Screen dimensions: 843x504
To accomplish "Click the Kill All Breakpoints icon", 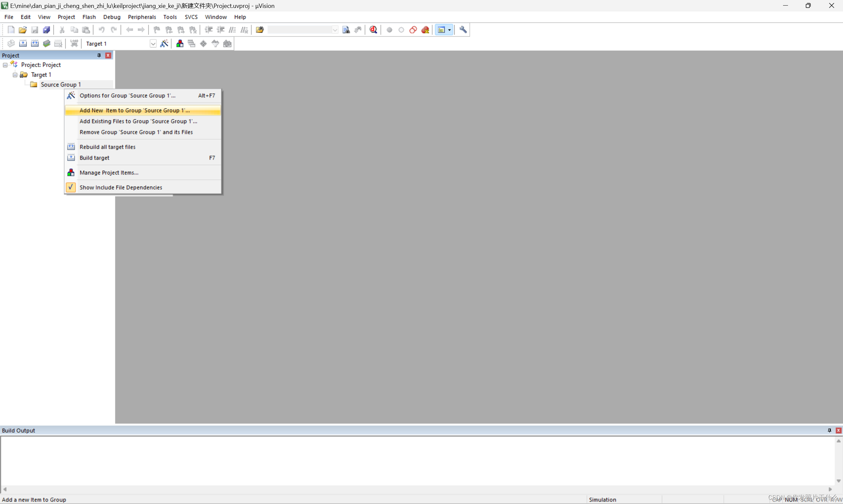I will pos(425,30).
